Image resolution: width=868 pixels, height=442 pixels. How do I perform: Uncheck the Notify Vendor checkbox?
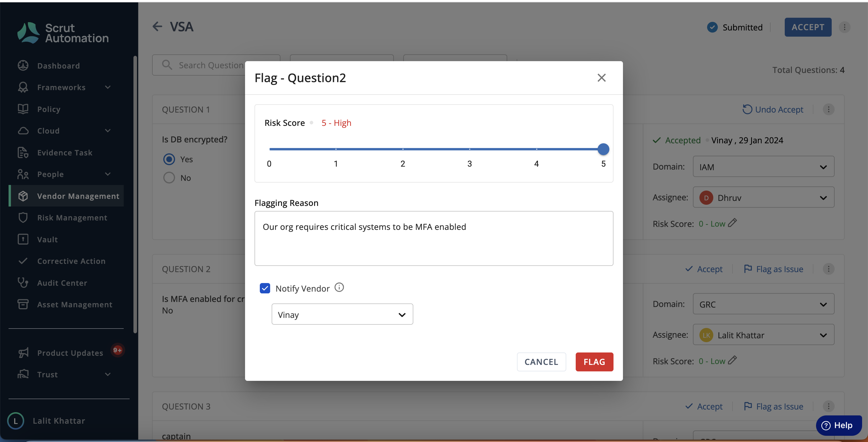(265, 288)
